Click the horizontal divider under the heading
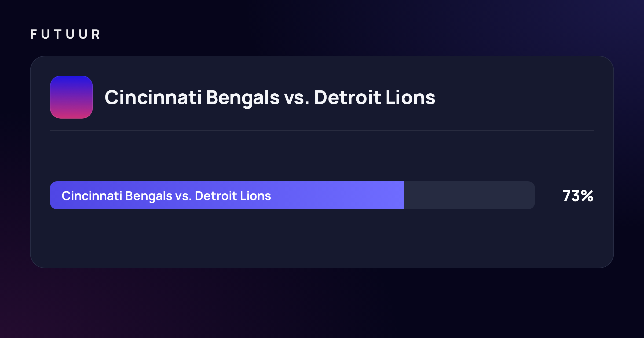Viewport: 644px width, 338px height. 322,131
